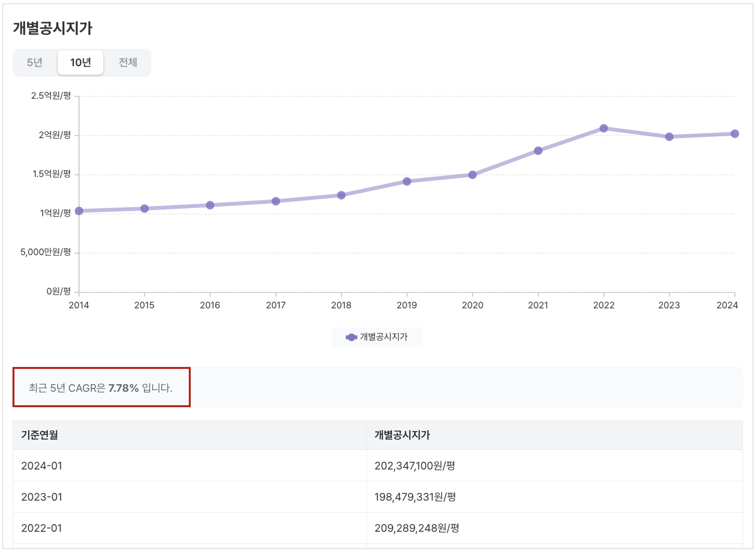Click the 2021 data point marker

(538, 151)
